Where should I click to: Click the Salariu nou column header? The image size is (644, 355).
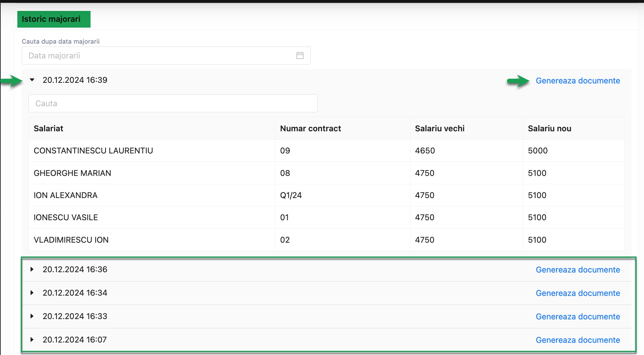[x=549, y=128]
